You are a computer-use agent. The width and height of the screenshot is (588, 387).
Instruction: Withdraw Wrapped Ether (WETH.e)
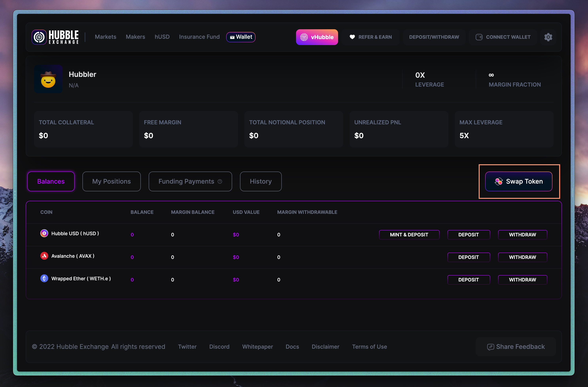[x=522, y=279]
